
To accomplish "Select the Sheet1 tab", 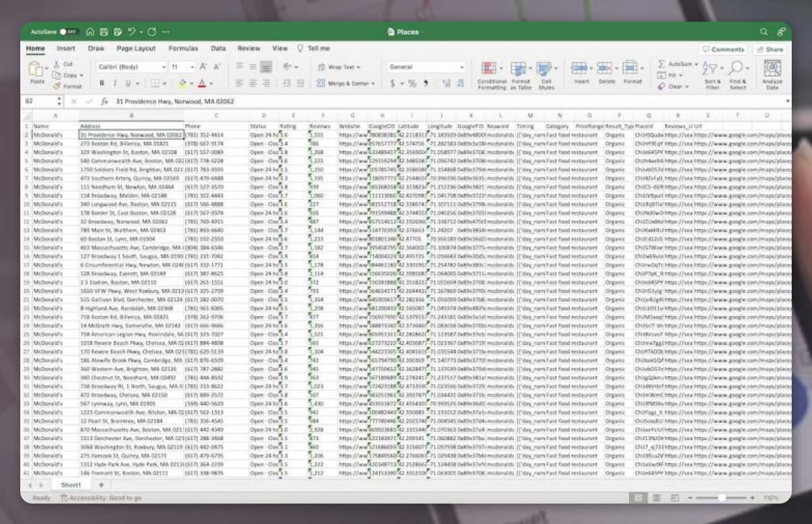I will tap(71, 485).
